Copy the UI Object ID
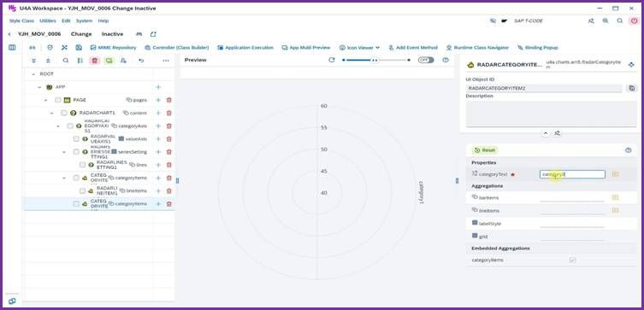 point(632,88)
